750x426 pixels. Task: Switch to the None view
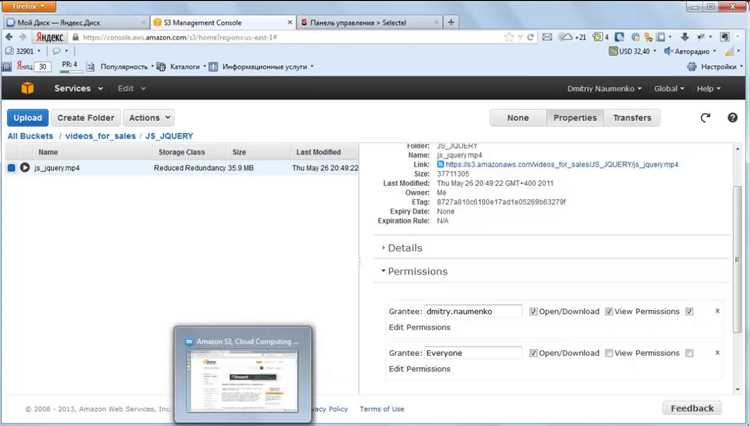point(518,118)
